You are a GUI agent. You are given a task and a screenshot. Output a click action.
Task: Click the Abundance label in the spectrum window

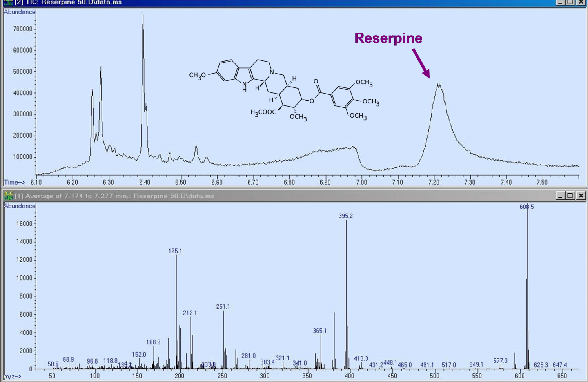tap(20, 206)
